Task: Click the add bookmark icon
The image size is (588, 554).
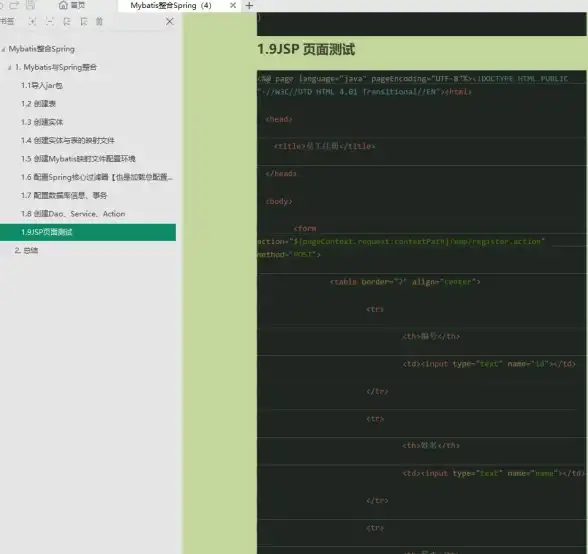Action: coord(67,22)
